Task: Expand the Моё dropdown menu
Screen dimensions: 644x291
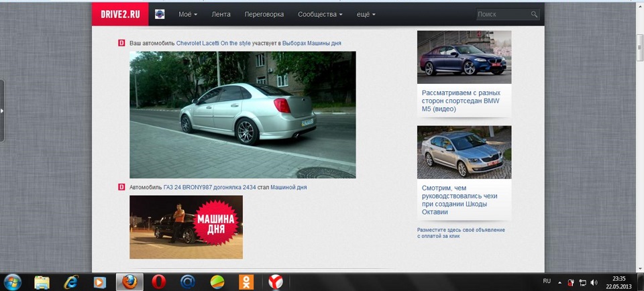Action: 188,14
